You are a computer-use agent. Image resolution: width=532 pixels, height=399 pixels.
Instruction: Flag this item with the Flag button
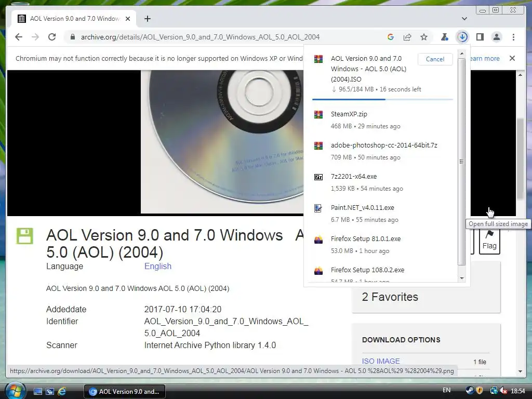tap(489, 242)
